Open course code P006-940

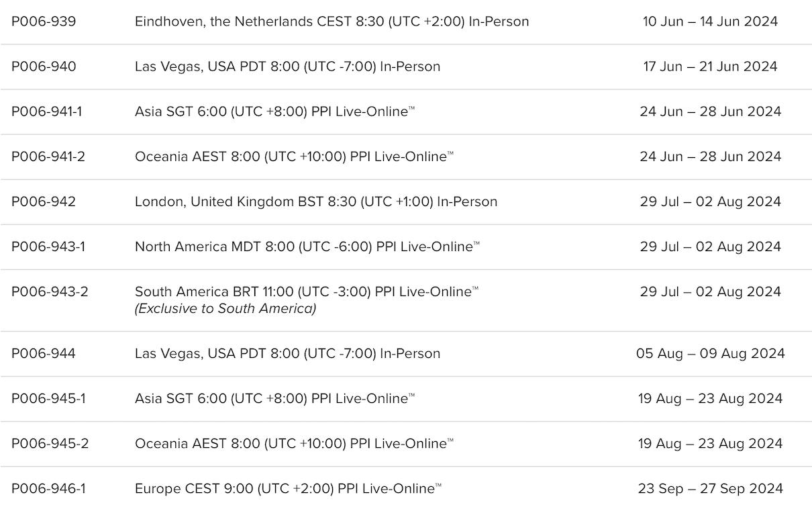point(44,66)
